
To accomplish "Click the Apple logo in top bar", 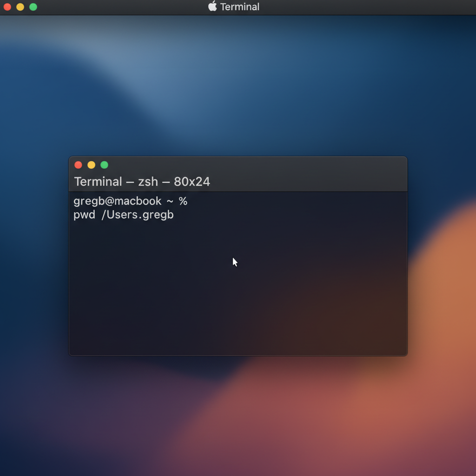I will [x=212, y=6].
